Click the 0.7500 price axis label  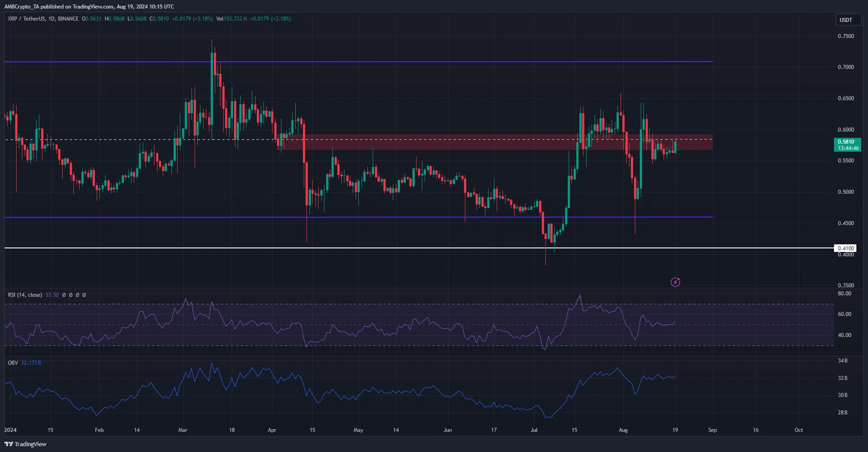click(846, 36)
